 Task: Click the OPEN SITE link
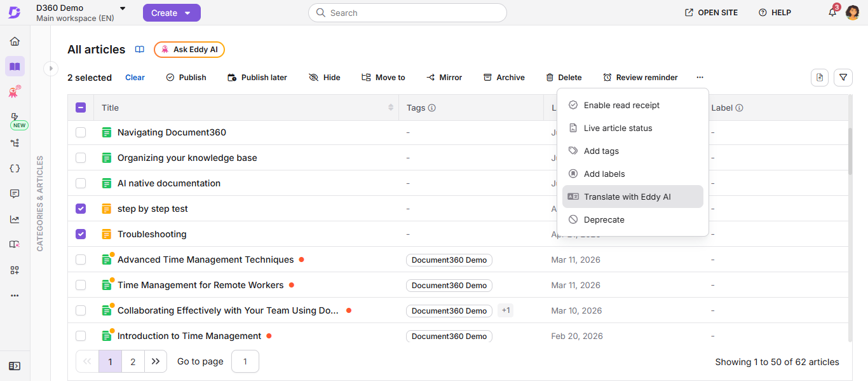pos(711,13)
